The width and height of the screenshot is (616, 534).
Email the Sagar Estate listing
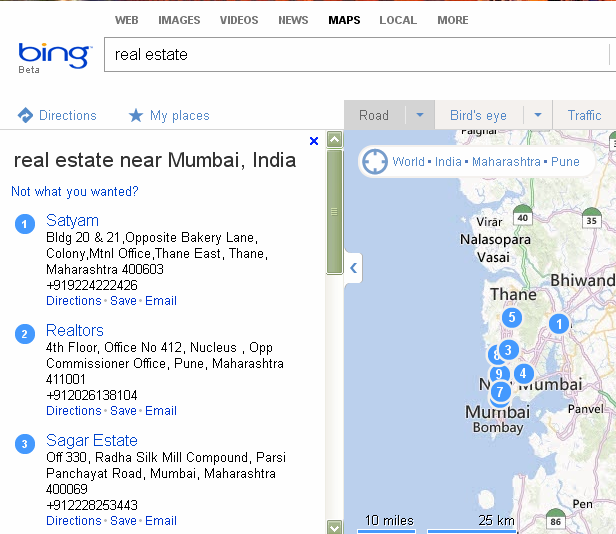(161, 521)
